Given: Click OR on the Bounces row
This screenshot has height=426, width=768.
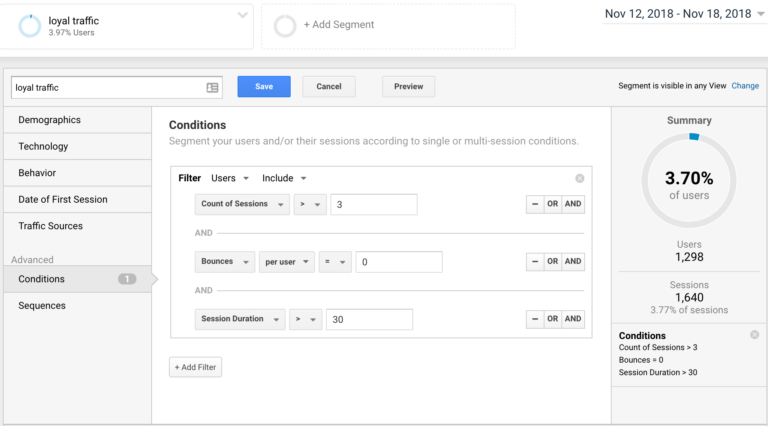Looking at the screenshot, I should pos(552,261).
